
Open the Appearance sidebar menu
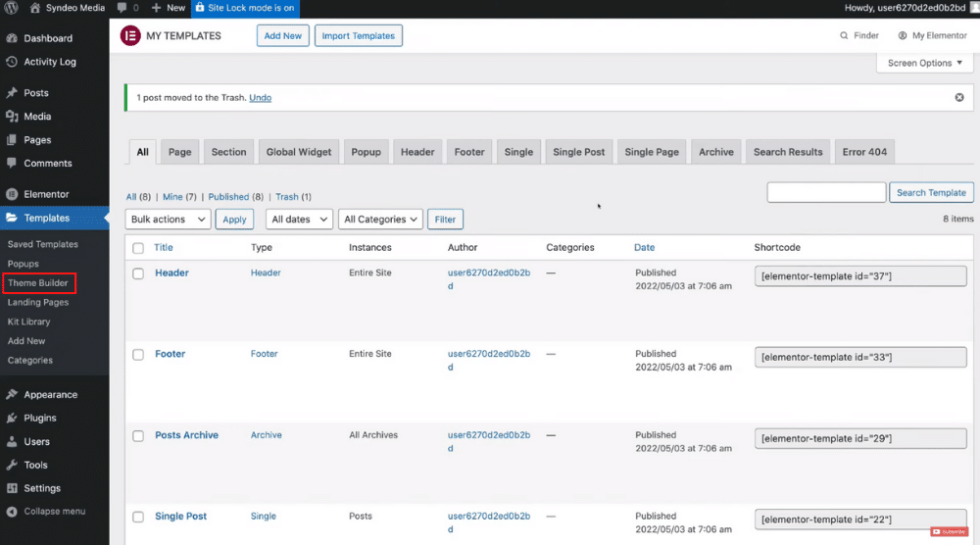(51, 395)
